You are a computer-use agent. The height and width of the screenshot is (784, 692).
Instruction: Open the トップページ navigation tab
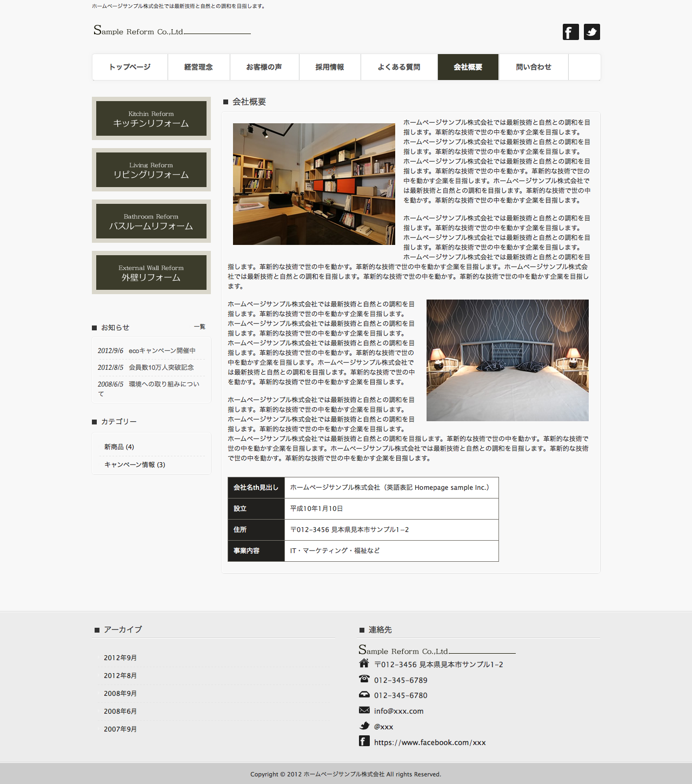tap(130, 67)
